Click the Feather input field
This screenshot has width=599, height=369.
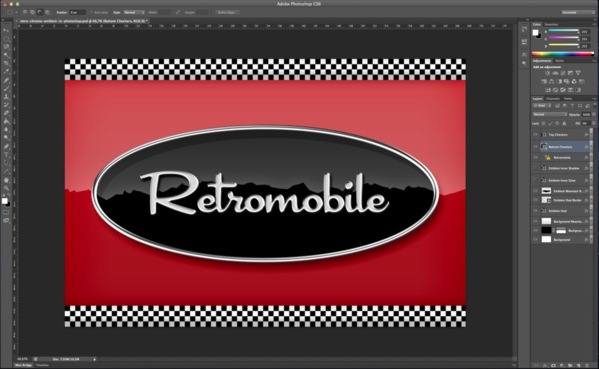pos(77,12)
